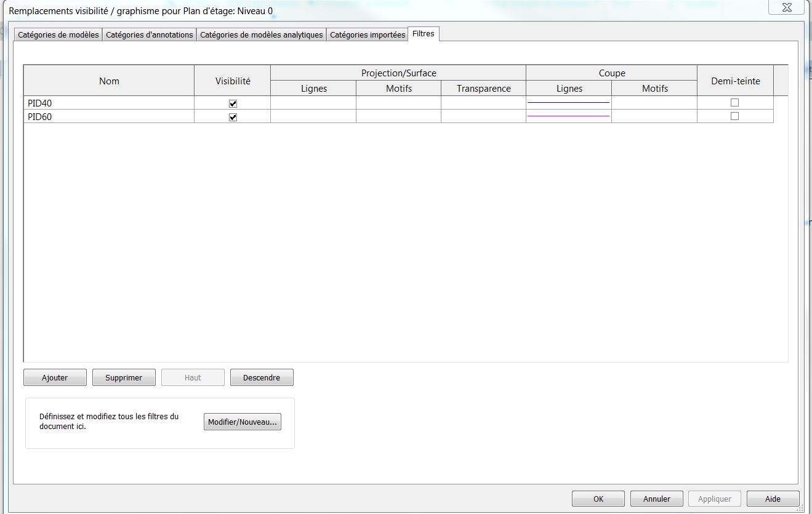Image resolution: width=812 pixels, height=514 pixels.
Task: Close the dialog with X button
Action: (786, 8)
